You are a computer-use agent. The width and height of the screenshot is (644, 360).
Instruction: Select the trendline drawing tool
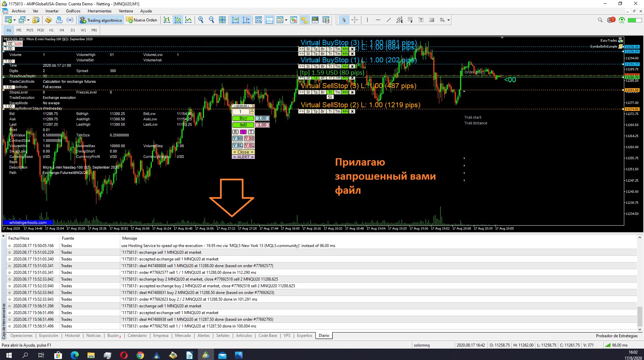pos(389,20)
